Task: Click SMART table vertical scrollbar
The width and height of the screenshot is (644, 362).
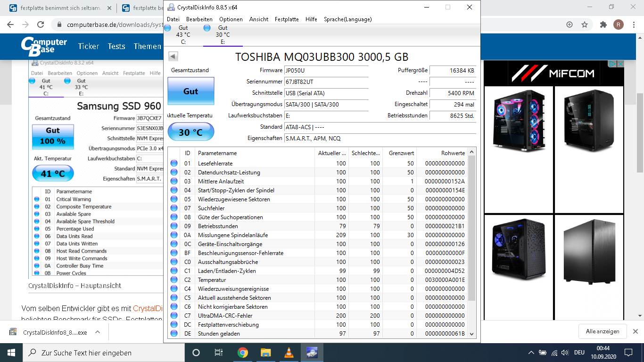Action: (x=472, y=243)
